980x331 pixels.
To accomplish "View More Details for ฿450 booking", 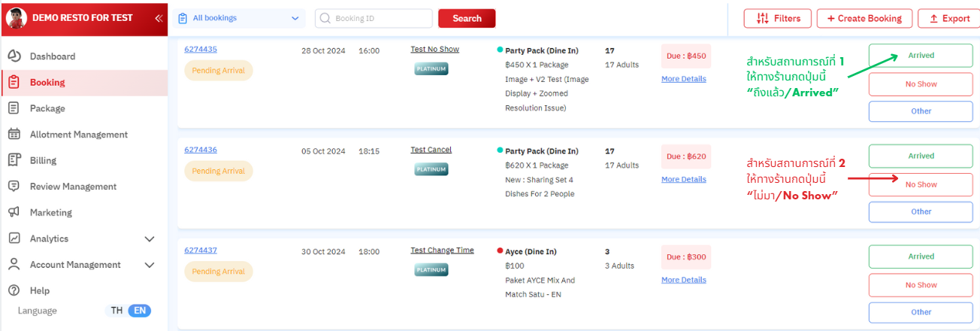I will click(x=684, y=79).
